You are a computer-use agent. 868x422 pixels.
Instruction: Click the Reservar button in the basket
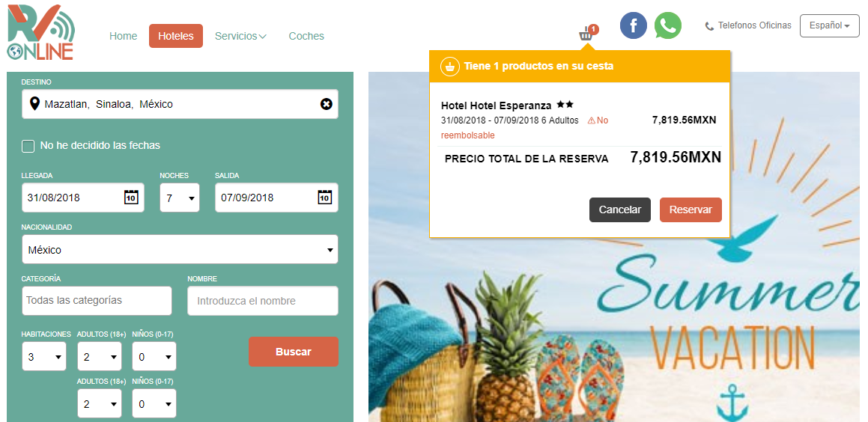691,210
